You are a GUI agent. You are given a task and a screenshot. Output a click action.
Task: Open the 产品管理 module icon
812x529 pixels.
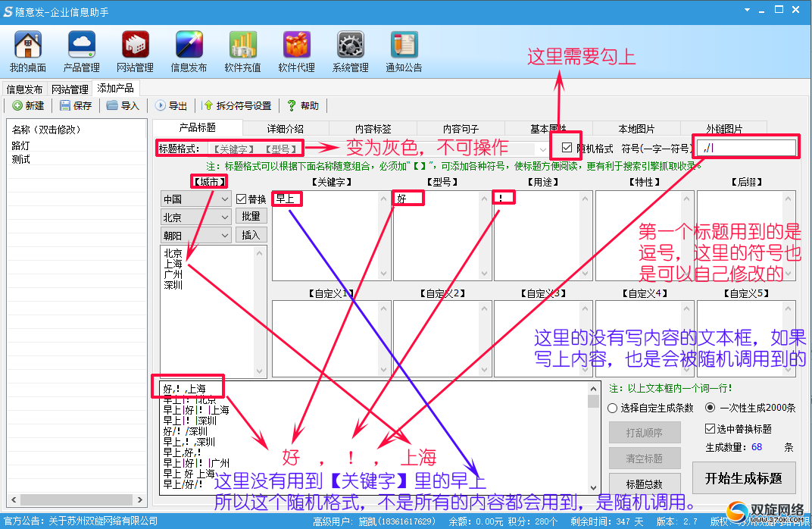[x=81, y=52]
